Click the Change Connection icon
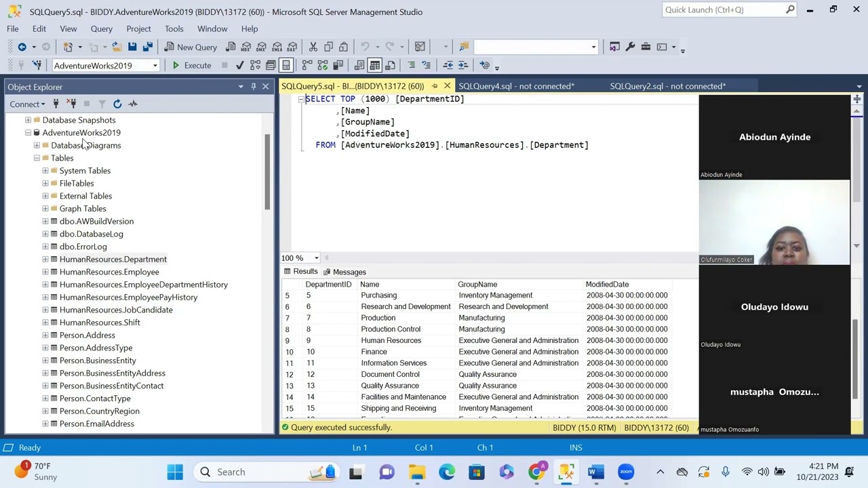Viewport: 868px width, 488px height. point(37,65)
